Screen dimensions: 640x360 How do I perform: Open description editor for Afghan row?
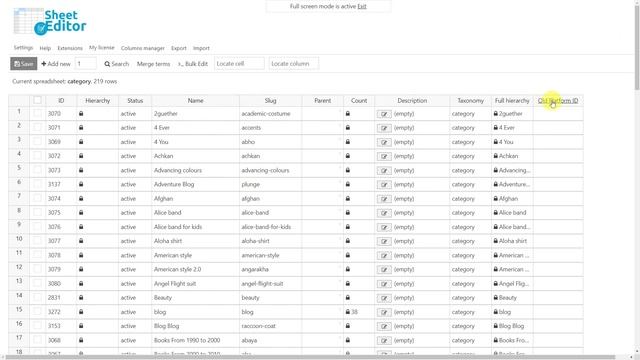384,199
